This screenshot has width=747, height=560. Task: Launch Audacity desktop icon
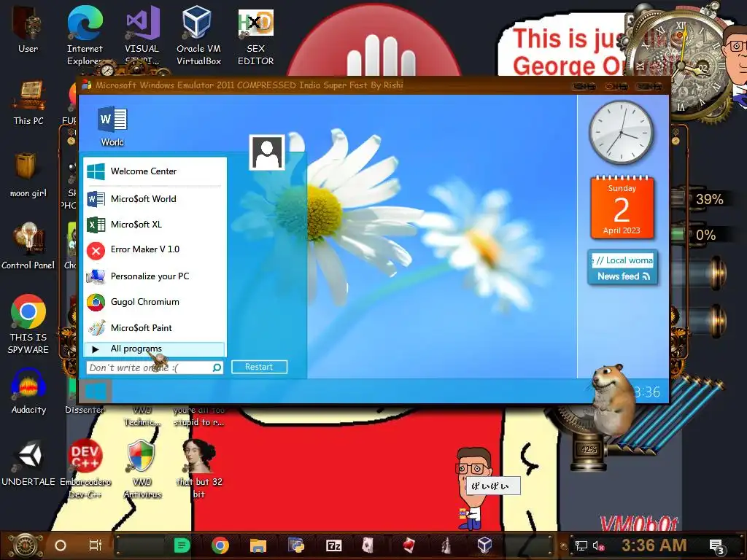(x=28, y=392)
